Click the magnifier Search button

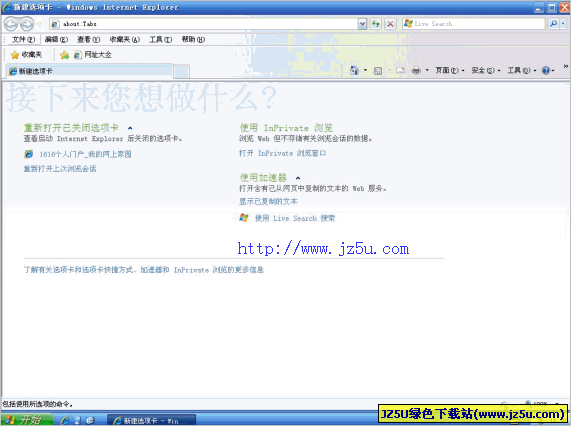click(554, 24)
